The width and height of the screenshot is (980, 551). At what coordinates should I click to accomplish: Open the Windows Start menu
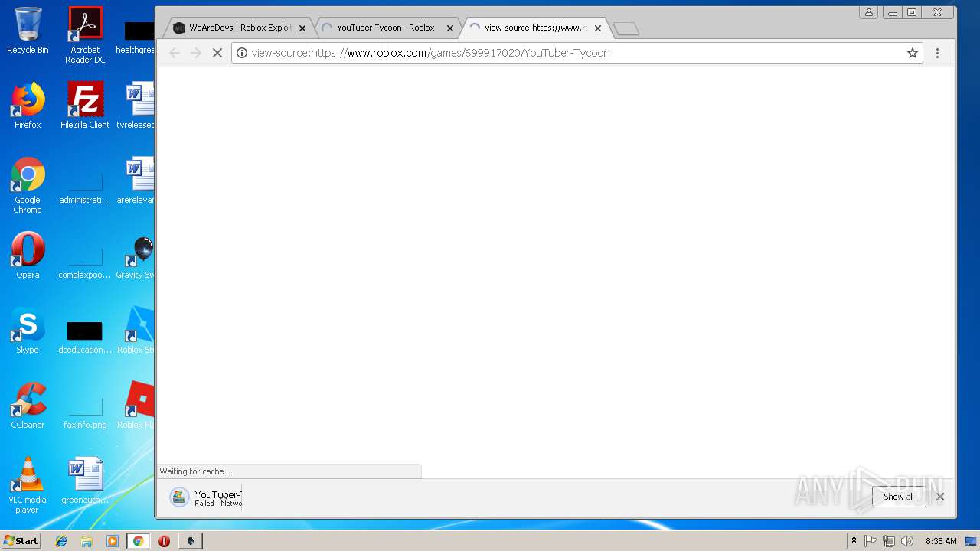pyautogui.click(x=21, y=540)
